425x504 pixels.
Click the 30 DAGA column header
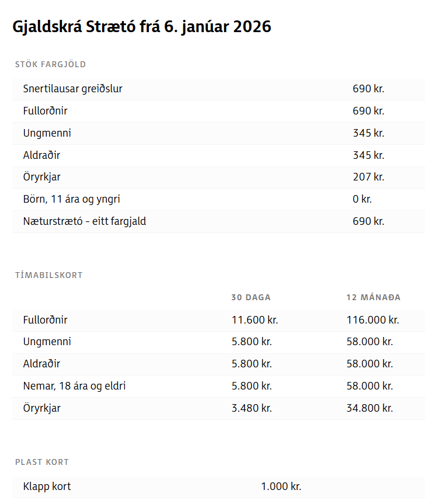click(x=251, y=297)
